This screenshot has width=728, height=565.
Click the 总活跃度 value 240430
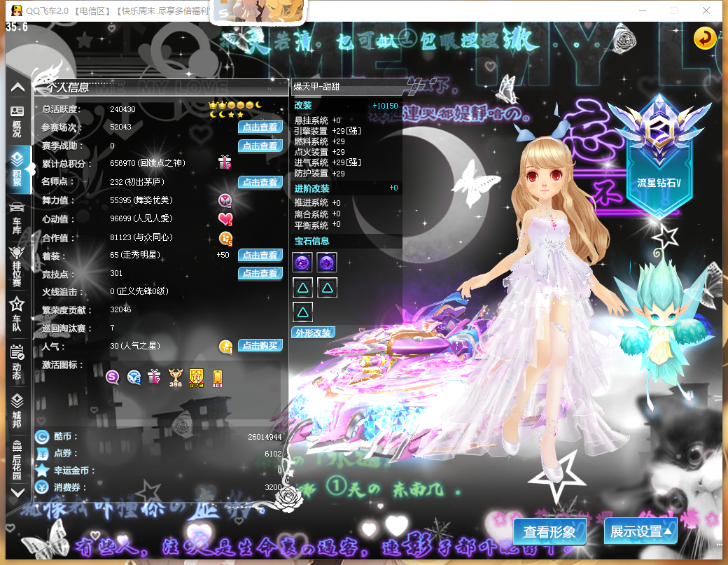tap(122, 109)
